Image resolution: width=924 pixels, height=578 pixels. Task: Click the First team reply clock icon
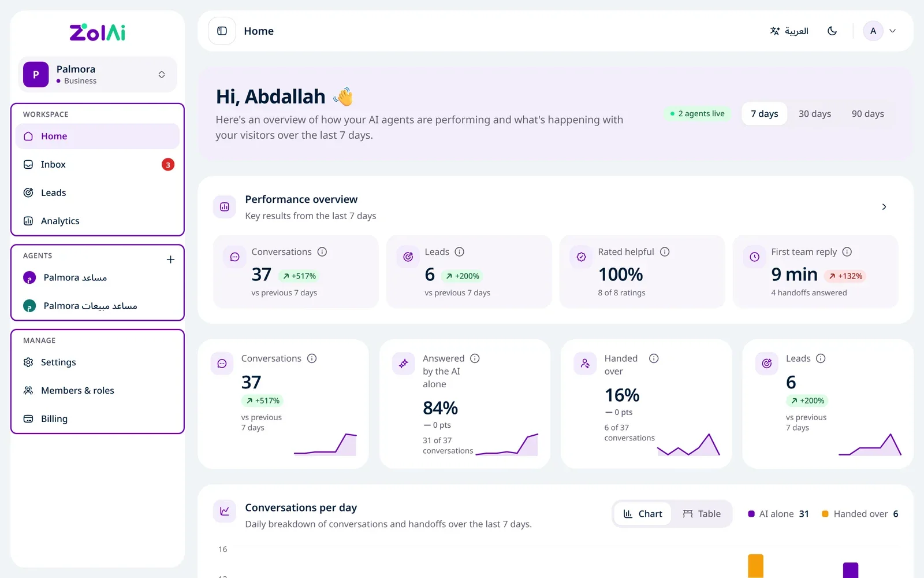(755, 257)
